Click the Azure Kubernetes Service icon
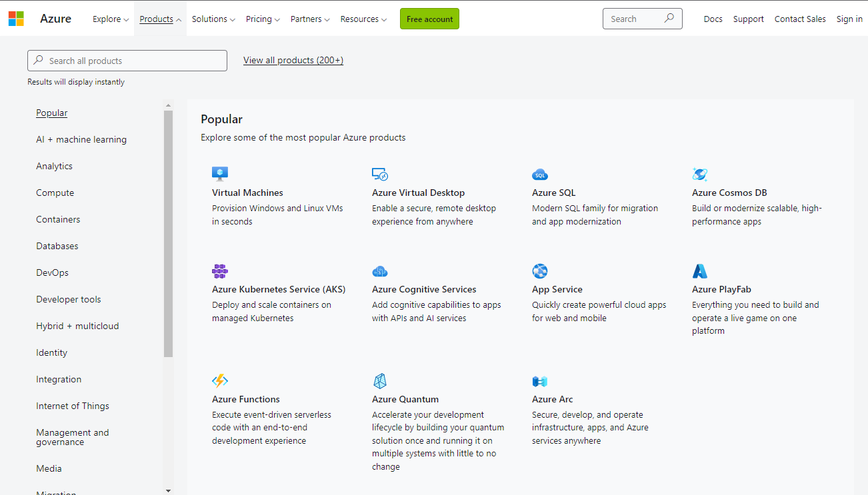Image resolution: width=868 pixels, height=495 pixels. pyautogui.click(x=220, y=271)
